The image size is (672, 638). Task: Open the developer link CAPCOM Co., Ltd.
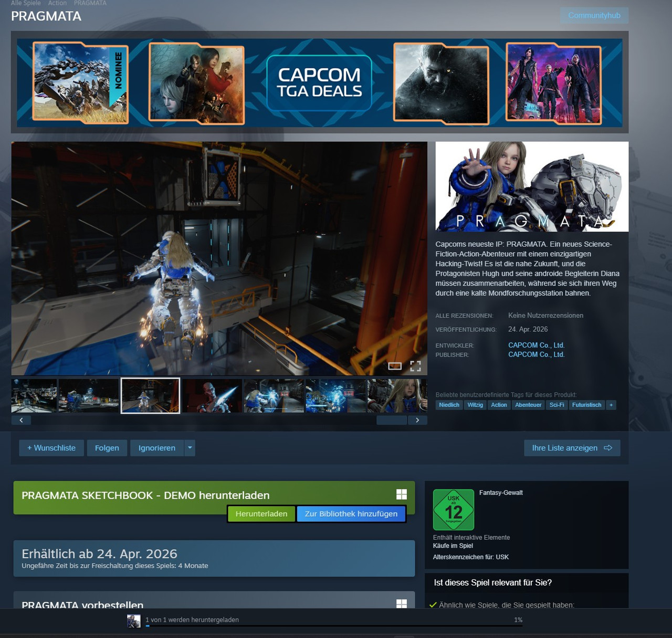[x=536, y=345]
